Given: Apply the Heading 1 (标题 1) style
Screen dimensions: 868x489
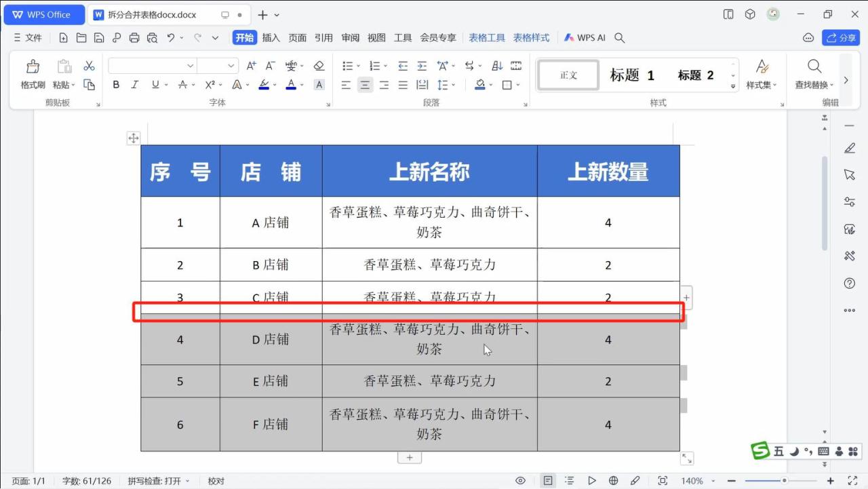Looking at the screenshot, I should 632,75.
